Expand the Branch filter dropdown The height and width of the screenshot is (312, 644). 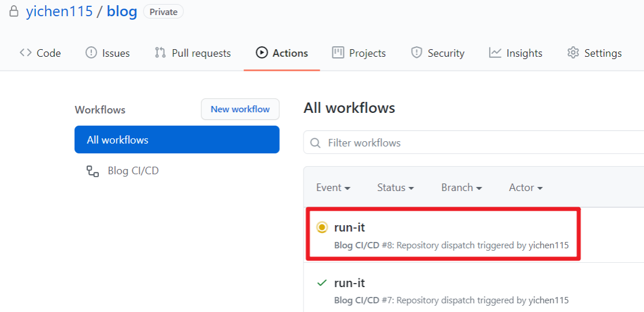point(461,188)
